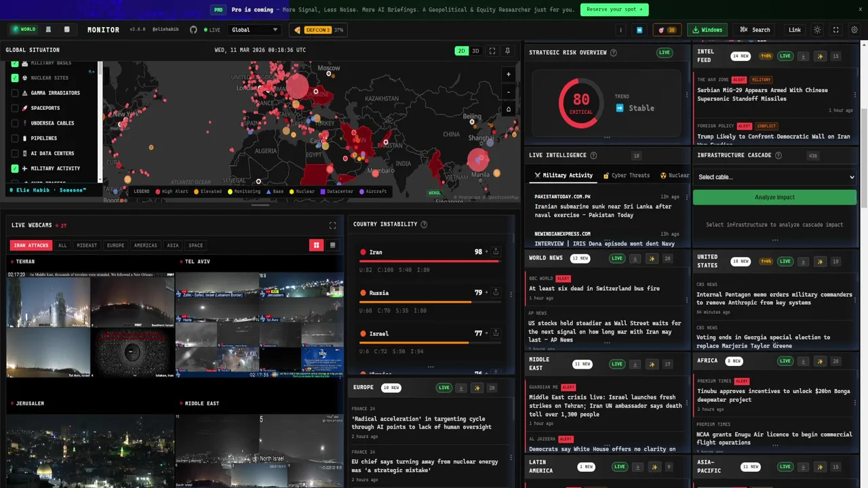
Task: Summarize World News with sparkle icon
Action: (x=652, y=258)
